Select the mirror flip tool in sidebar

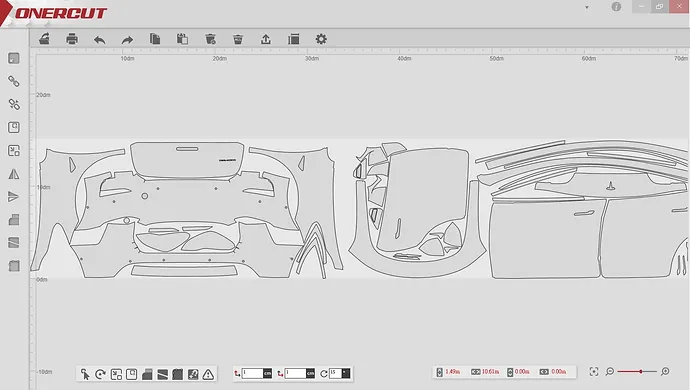14,174
